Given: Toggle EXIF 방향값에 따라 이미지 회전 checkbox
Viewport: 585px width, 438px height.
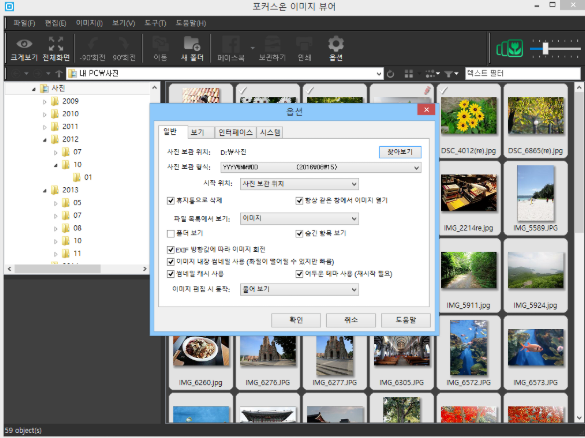Looking at the screenshot, I should [171, 249].
